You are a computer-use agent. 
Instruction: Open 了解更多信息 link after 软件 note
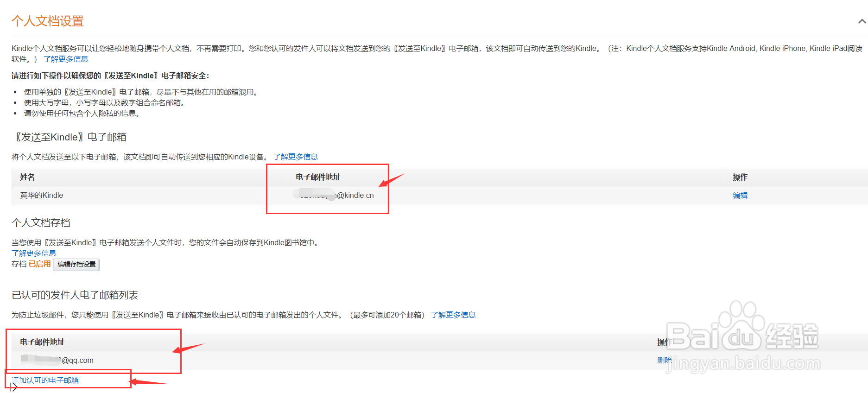66,59
